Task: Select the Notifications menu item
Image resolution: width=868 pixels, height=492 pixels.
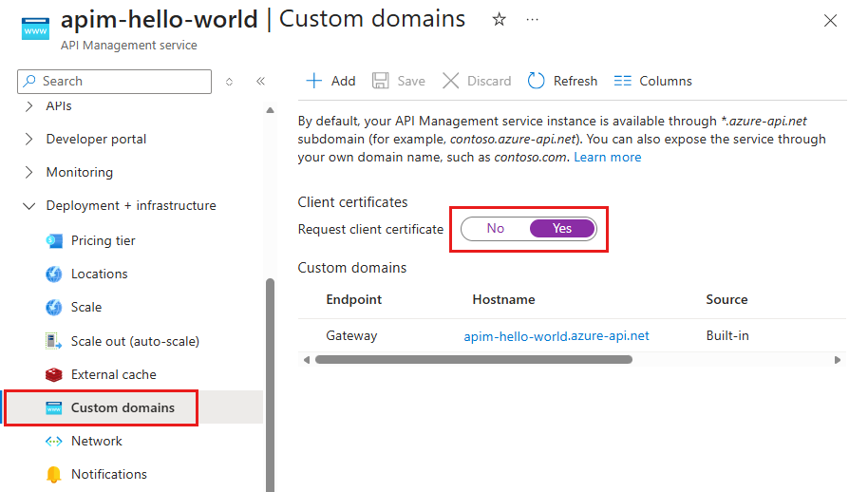Action: (109, 474)
